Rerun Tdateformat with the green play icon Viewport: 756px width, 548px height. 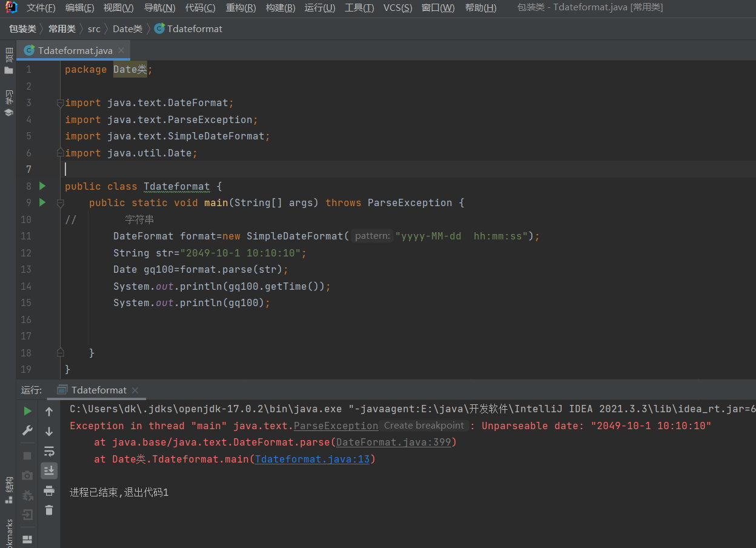tap(27, 411)
